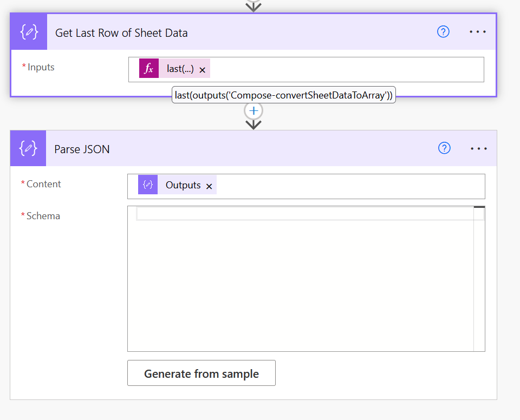Select the Outputs dynamic content token
520x420 pixels.
[x=183, y=185]
